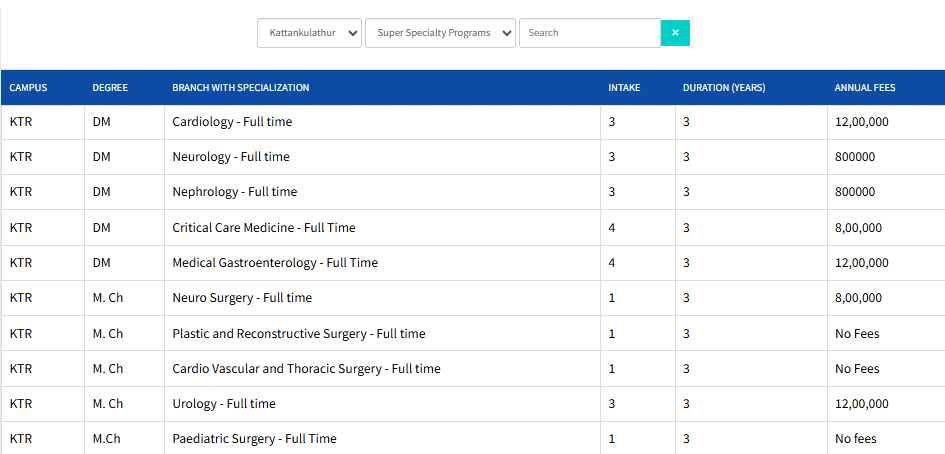This screenshot has width=945, height=454.
Task: Select the Urology - Full time row
Action: [x=224, y=404]
